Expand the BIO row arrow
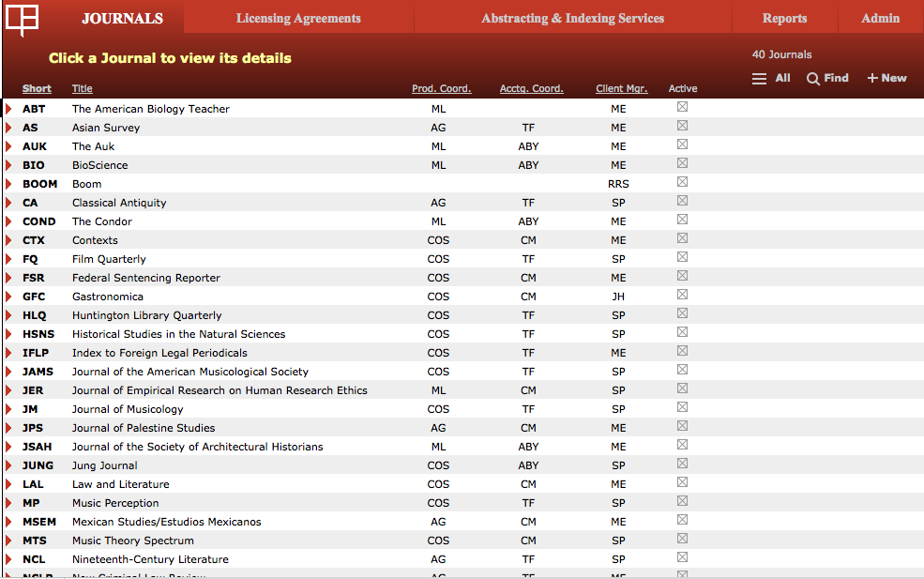 8,165
